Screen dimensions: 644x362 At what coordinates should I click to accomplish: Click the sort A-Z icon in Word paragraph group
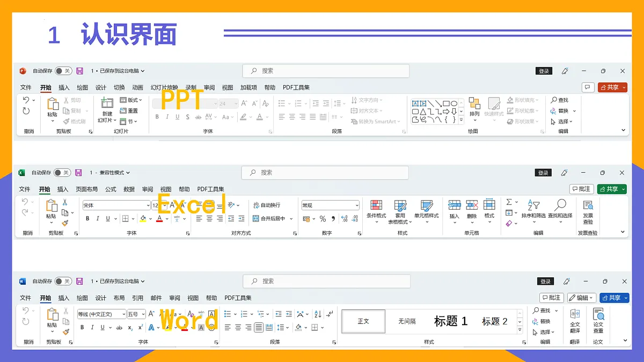click(x=318, y=314)
